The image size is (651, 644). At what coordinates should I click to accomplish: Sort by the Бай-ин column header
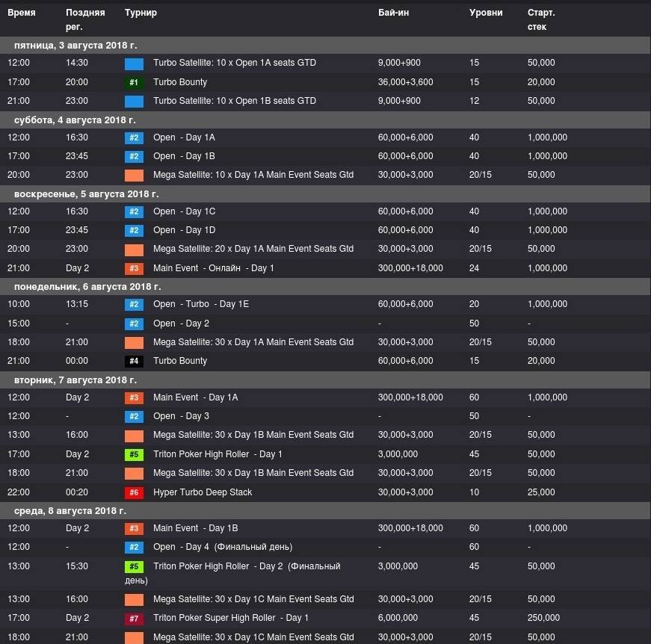pos(393,13)
